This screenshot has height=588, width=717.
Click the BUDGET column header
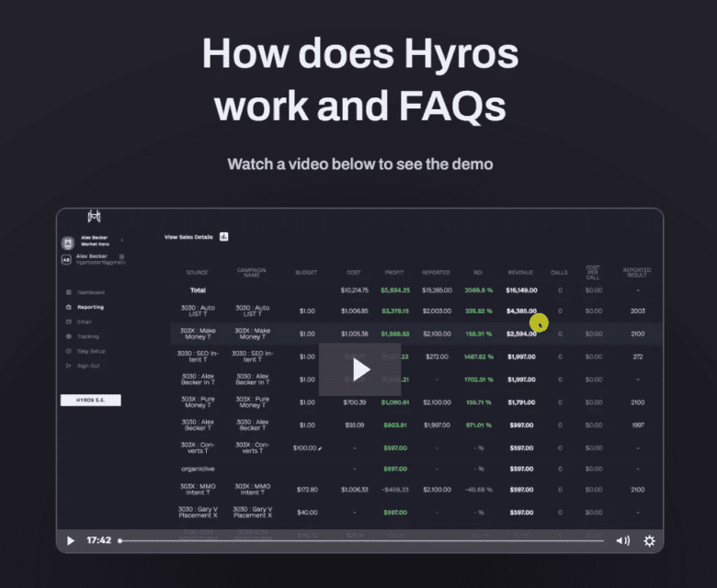[306, 273]
